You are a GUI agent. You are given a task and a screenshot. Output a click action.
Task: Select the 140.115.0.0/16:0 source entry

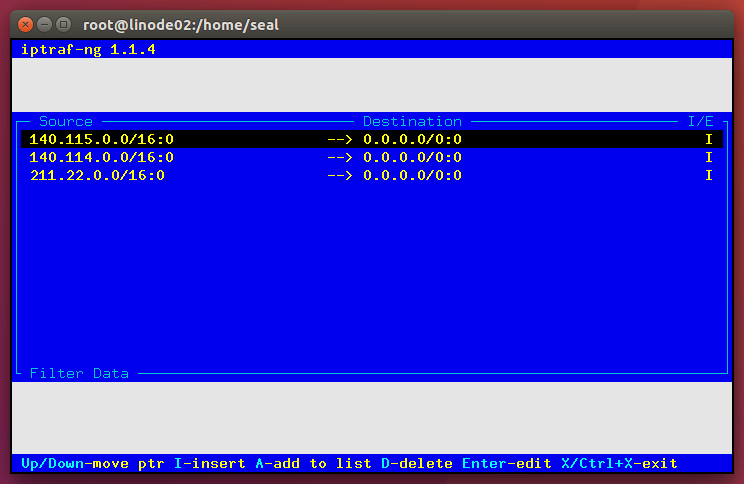pyautogui.click(x=101, y=139)
